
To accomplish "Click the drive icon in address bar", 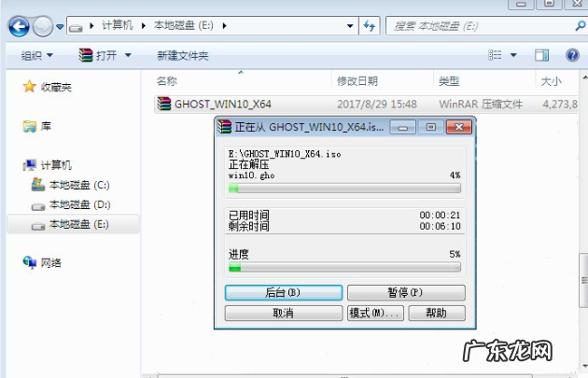I will [x=76, y=27].
